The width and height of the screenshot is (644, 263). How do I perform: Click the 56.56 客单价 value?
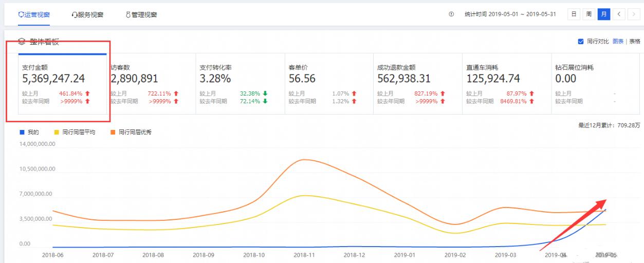click(302, 79)
